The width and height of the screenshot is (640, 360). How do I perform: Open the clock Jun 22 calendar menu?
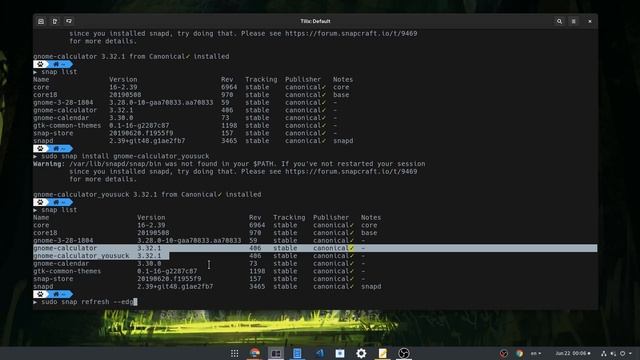(573, 353)
